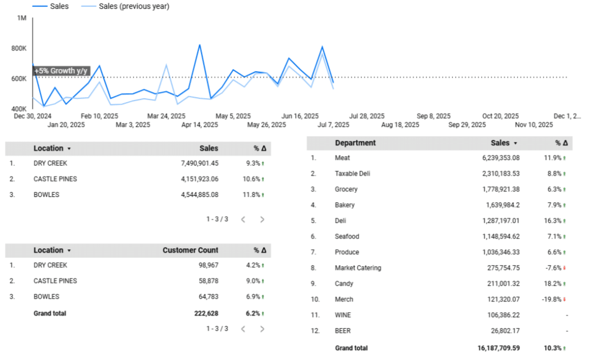Click sort arrow beside Location in Customer Count table
Screen dimensions: 591x364
69,251
